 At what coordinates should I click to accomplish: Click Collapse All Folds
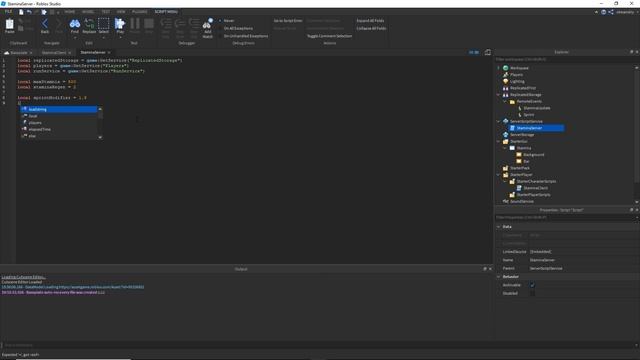point(371,28)
